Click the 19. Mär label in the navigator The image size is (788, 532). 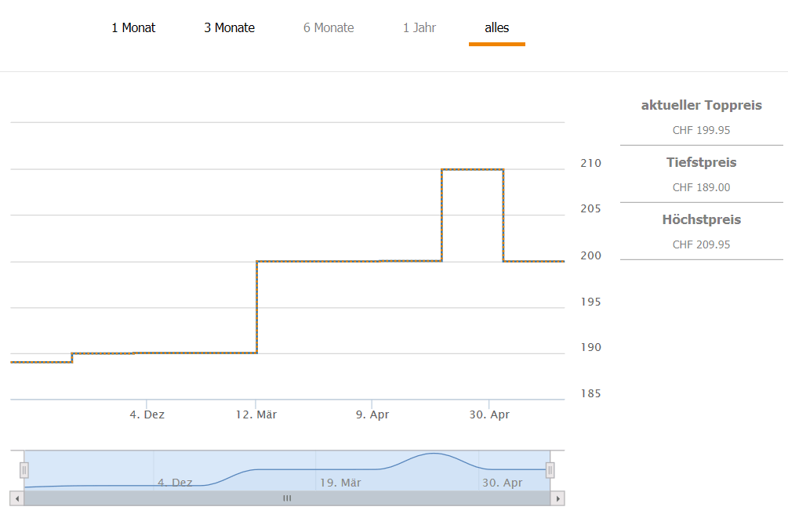pyautogui.click(x=340, y=483)
